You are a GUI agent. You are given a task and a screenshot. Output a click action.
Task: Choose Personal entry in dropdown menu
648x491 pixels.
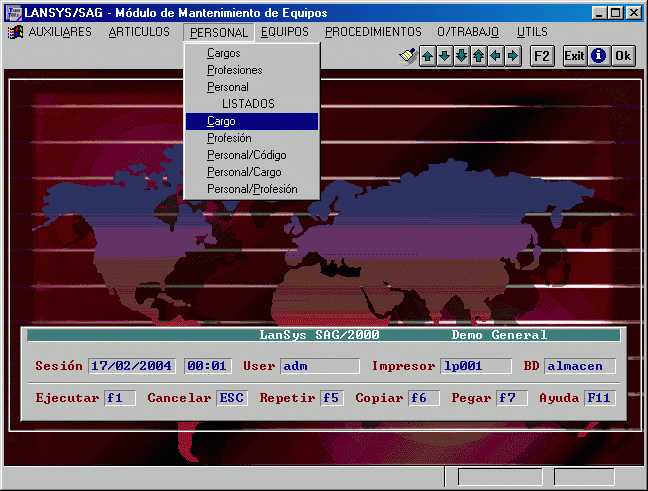[x=252, y=87]
